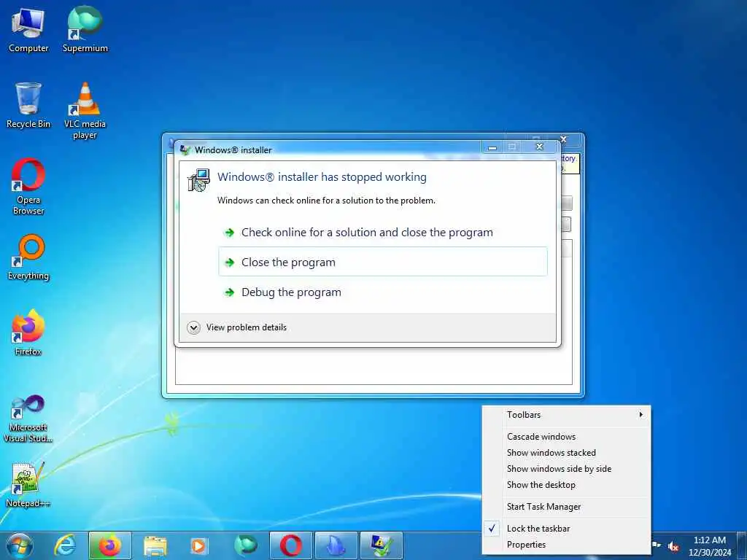Launch Internet Explorer from the taskbar
Viewport: 747px width, 560px height.
tap(65, 545)
